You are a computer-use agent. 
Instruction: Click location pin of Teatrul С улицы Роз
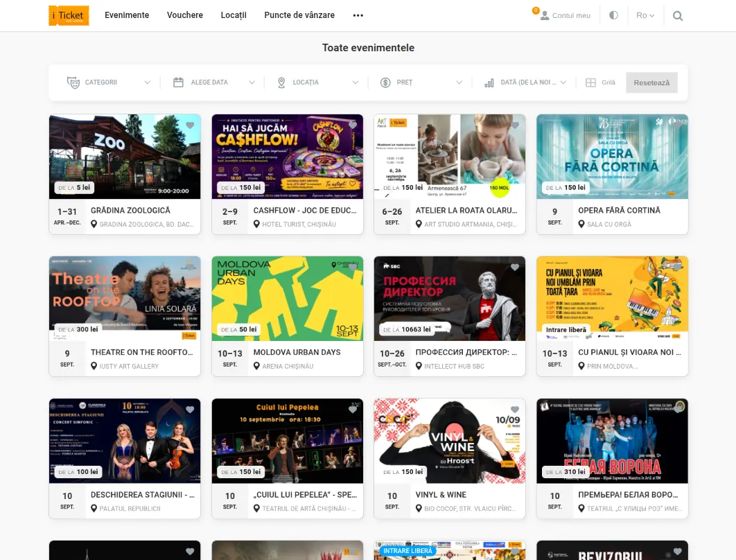[581, 508]
